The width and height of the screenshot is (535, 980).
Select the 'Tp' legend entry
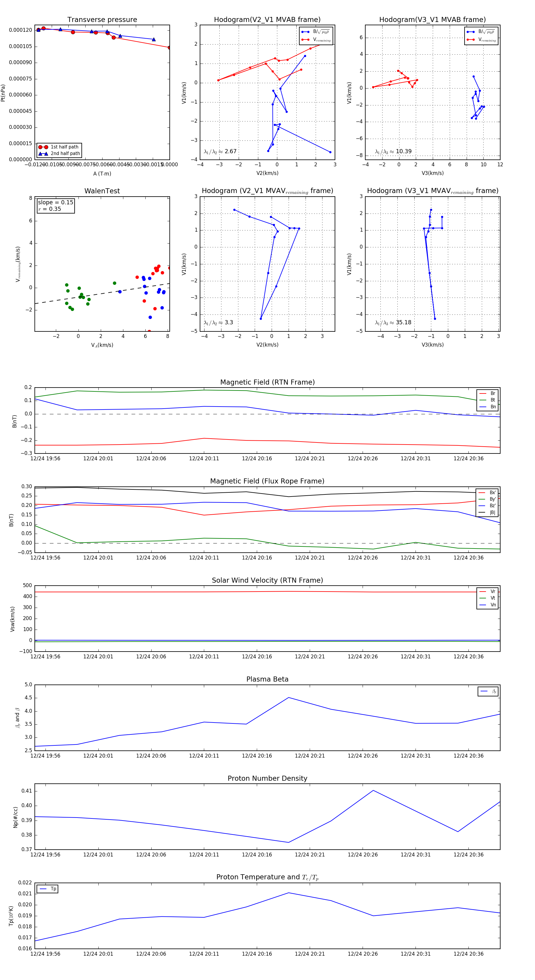48,889
